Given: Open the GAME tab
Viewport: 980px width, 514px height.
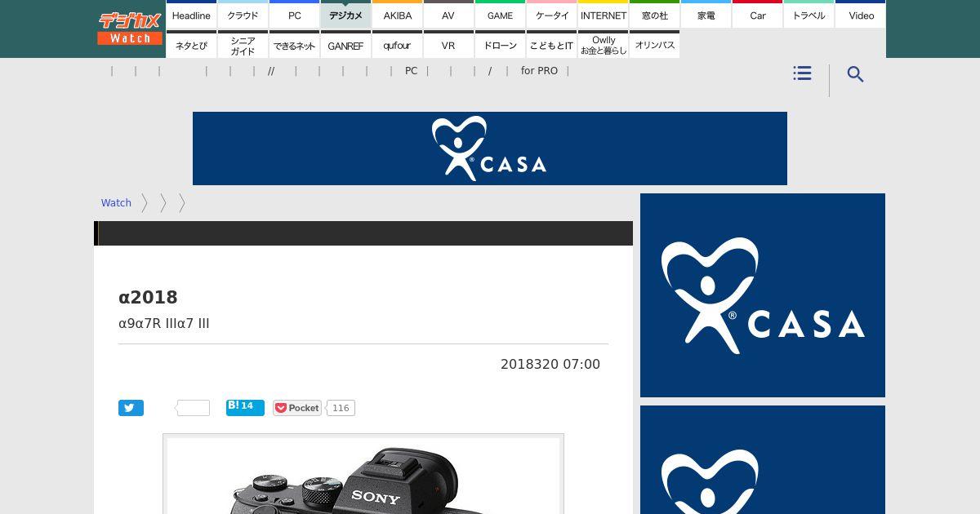Looking at the screenshot, I should tap(500, 15).
